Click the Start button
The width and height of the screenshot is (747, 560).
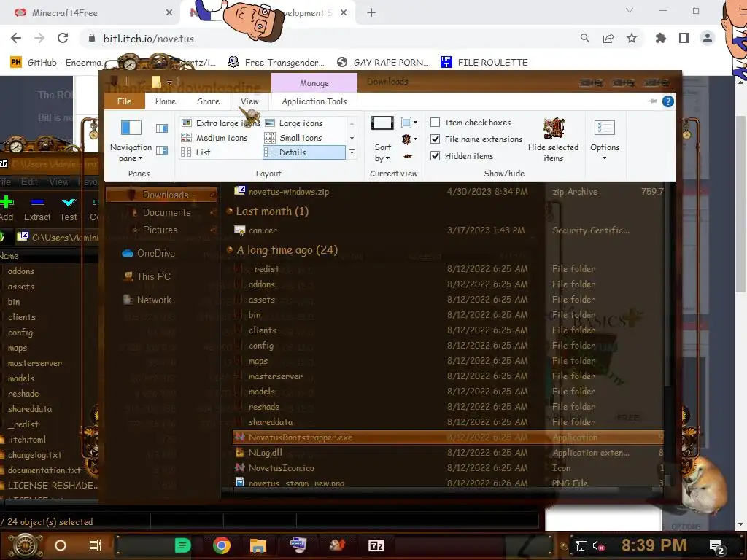(25, 545)
